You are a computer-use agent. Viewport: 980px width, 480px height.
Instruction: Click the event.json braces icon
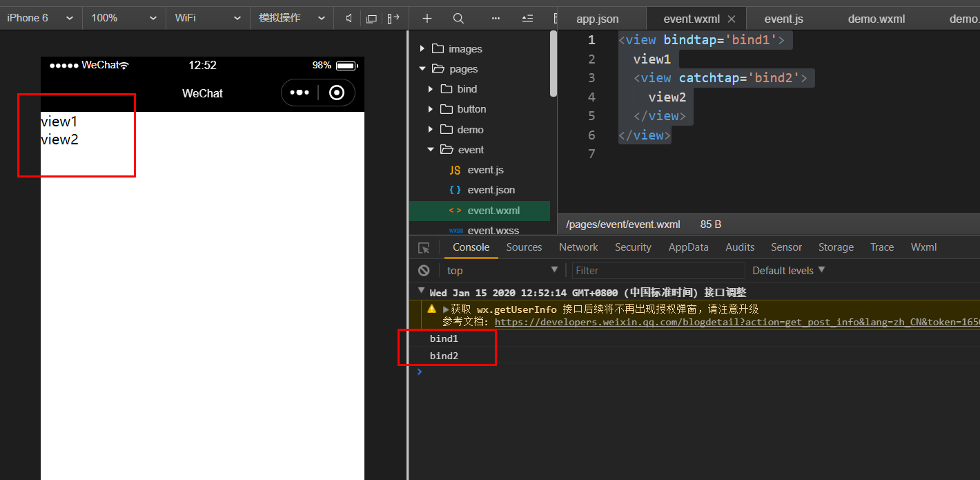(x=455, y=190)
